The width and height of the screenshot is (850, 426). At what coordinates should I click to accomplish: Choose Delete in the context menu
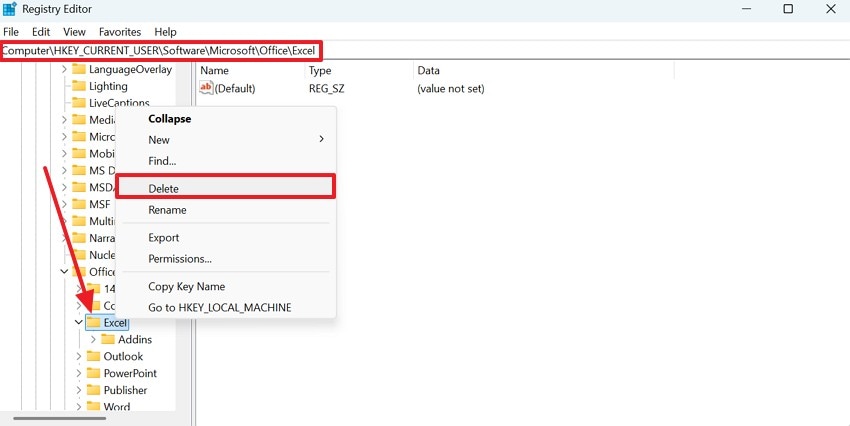coord(226,189)
